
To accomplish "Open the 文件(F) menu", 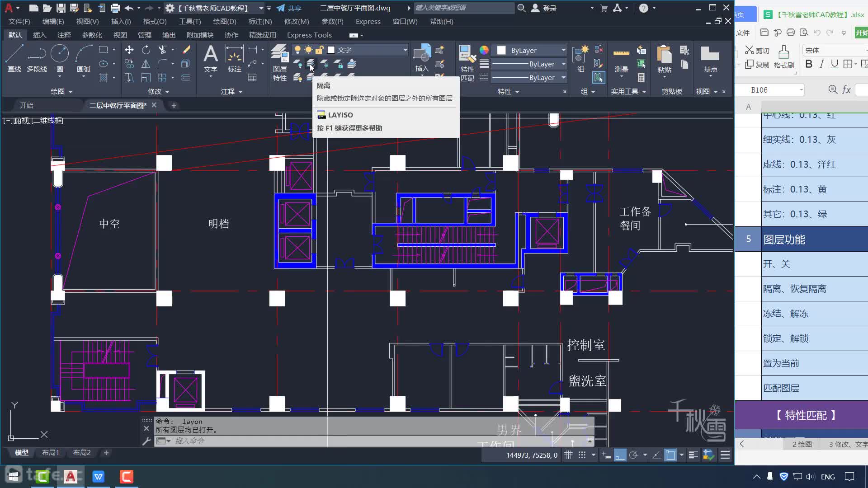I will tap(19, 21).
